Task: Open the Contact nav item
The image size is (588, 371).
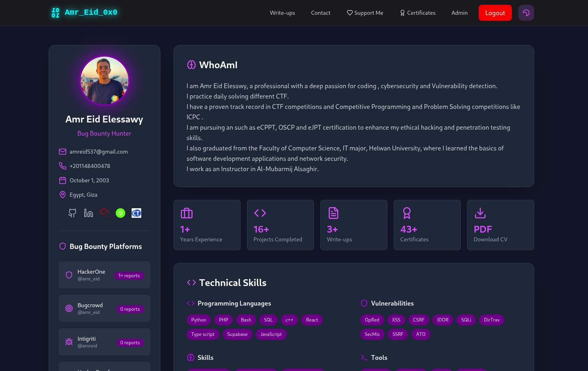Action: [x=321, y=13]
